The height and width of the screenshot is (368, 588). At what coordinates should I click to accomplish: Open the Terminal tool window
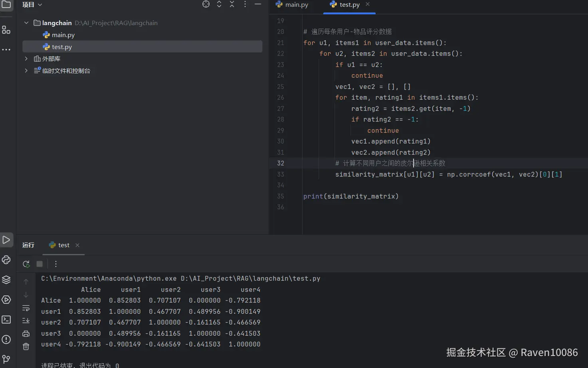pyautogui.click(x=6, y=320)
